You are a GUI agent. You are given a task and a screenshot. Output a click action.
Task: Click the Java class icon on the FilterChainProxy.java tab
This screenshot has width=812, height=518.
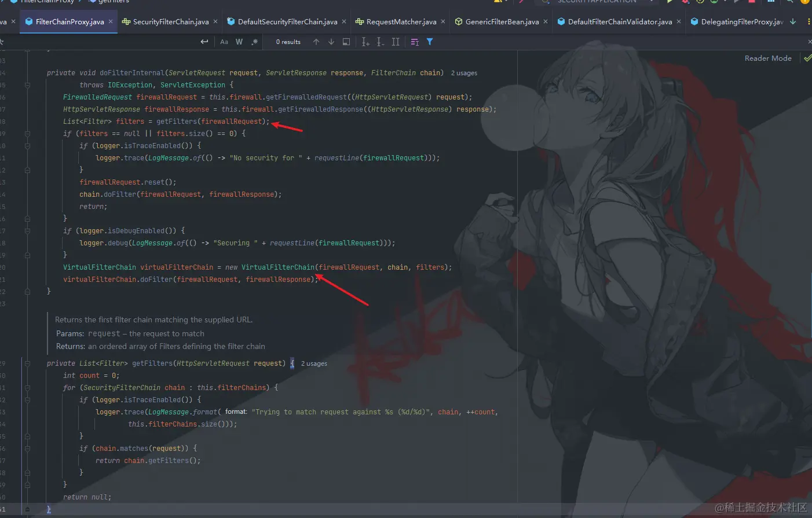(x=29, y=22)
